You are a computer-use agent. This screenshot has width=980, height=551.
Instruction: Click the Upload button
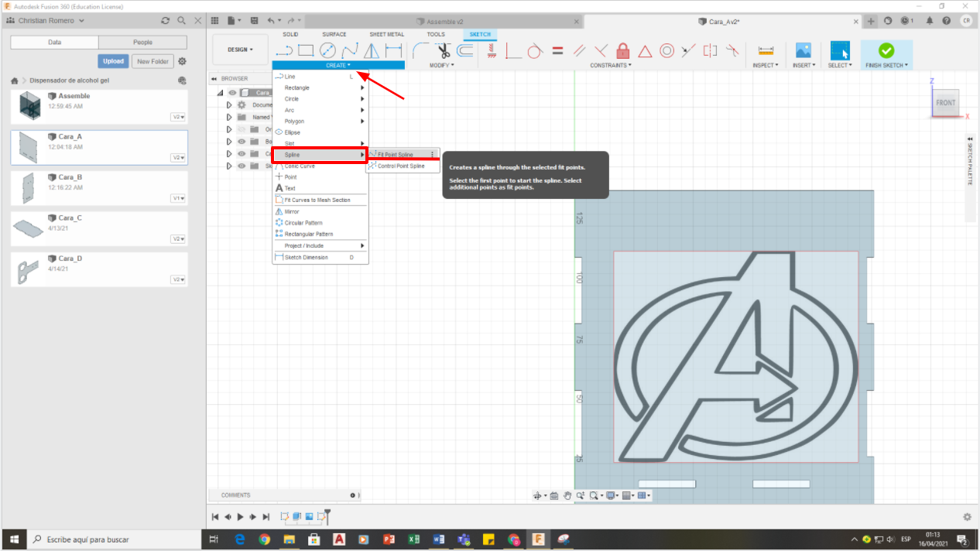coord(113,61)
